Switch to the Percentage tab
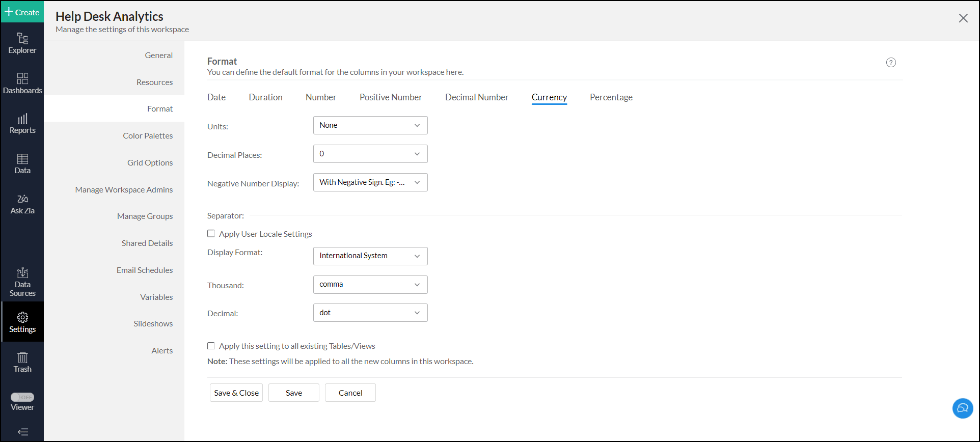 pyautogui.click(x=611, y=97)
